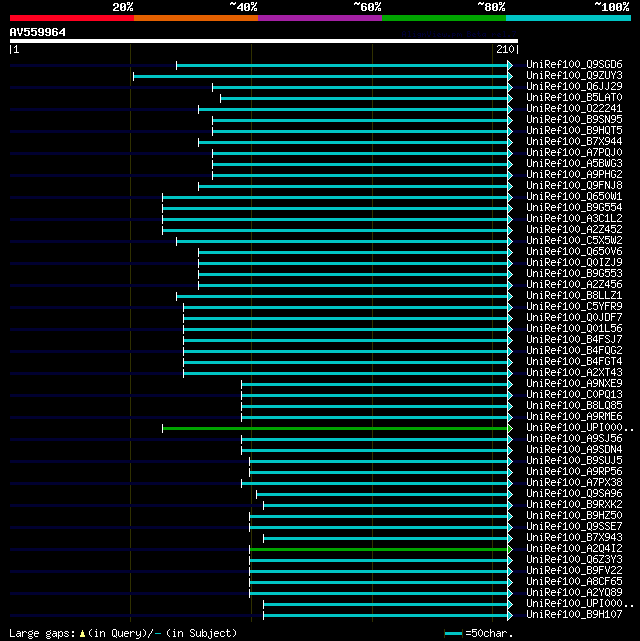Screen dimensions: 640x641
Task: Select the UniRef100_B9HZ50 label
Action: click(574, 515)
